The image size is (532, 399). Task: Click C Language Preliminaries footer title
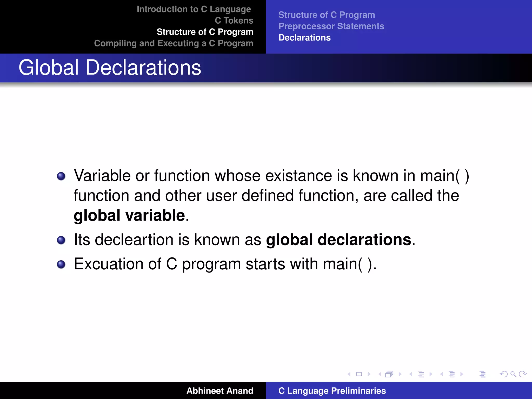click(332, 391)
